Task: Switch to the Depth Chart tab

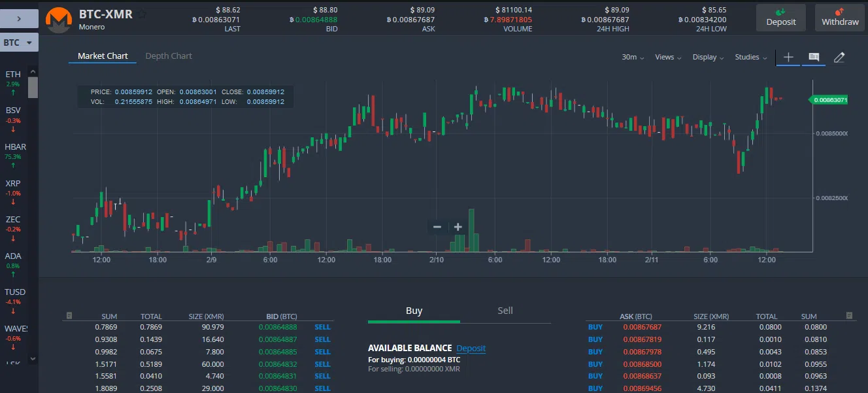Action: coord(169,56)
